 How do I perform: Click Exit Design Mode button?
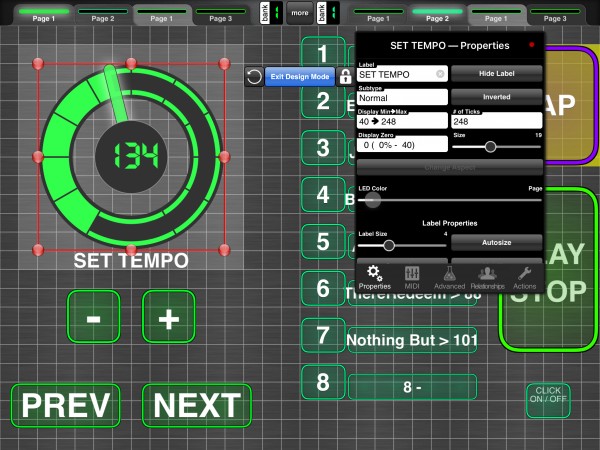(300, 77)
